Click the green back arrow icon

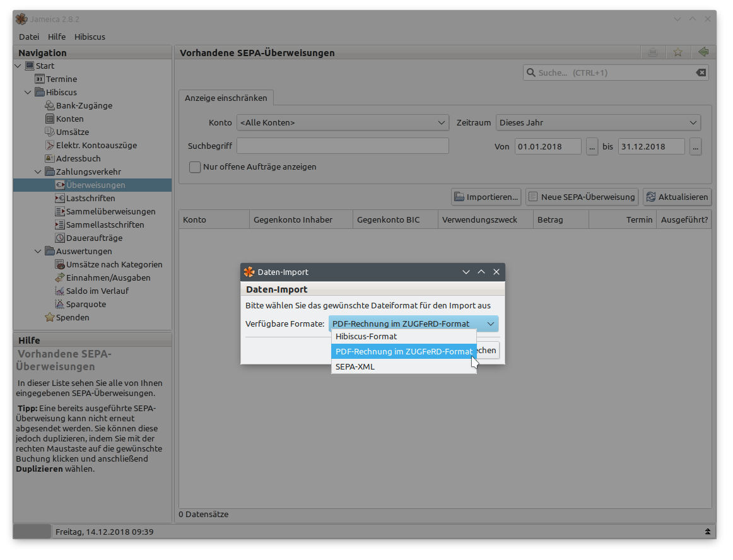click(703, 52)
